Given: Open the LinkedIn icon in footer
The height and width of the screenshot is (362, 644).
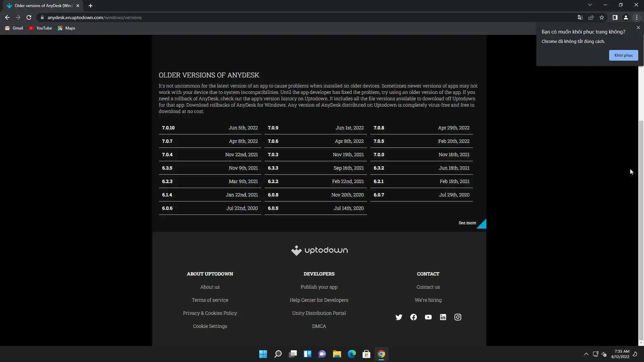Looking at the screenshot, I should coord(443,317).
